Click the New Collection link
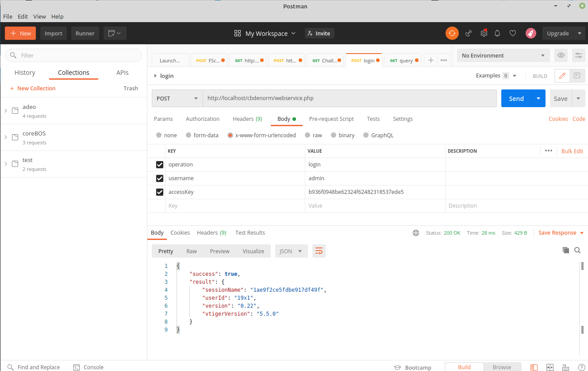 point(36,88)
